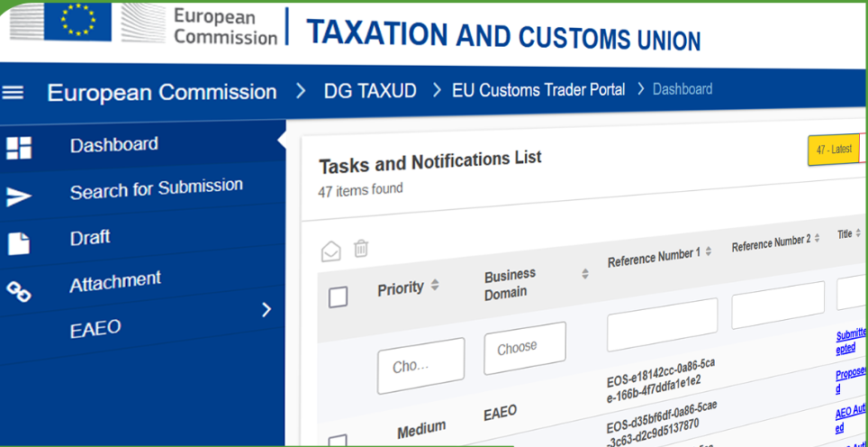Sort by Business Domain column arrows

coord(585,274)
